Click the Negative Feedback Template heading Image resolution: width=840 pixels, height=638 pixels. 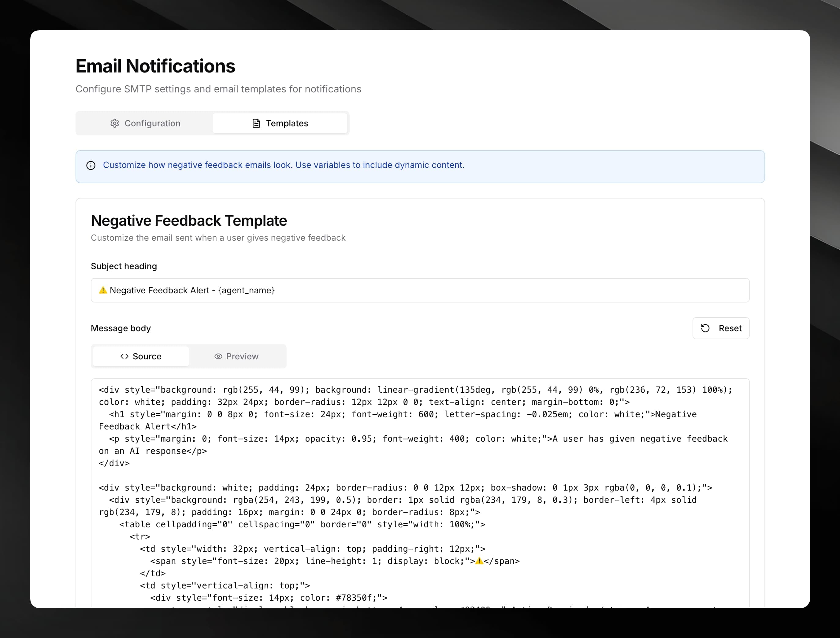coord(189,221)
